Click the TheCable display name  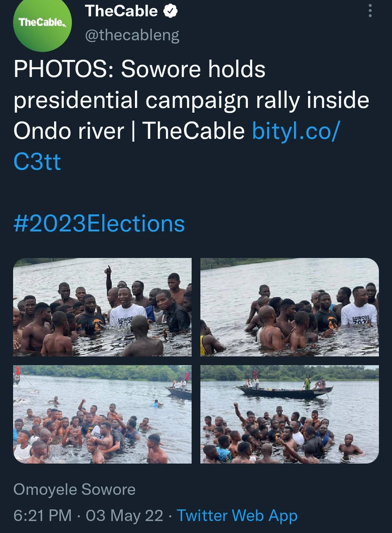pos(121,11)
